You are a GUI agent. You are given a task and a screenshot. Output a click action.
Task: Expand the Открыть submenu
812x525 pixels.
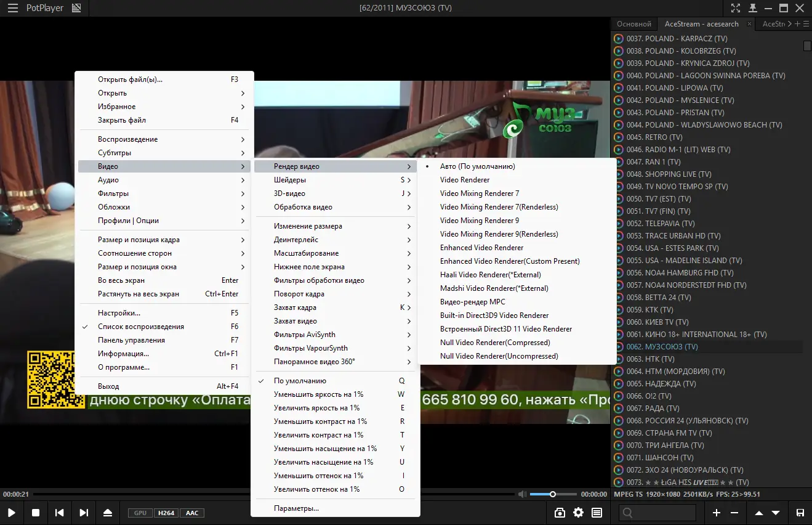(x=164, y=93)
